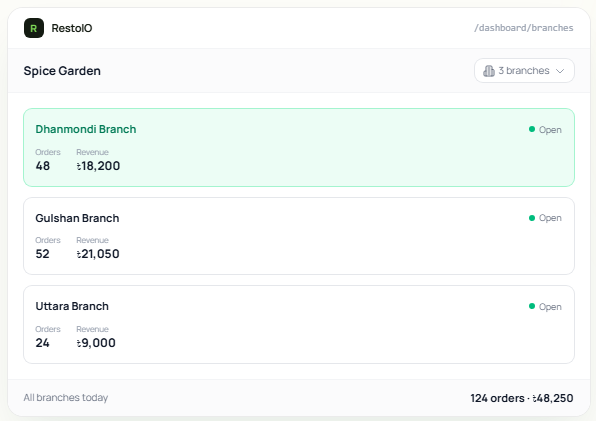
Task: Click the green status dot on Gulshan Branch
Action: point(532,218)
